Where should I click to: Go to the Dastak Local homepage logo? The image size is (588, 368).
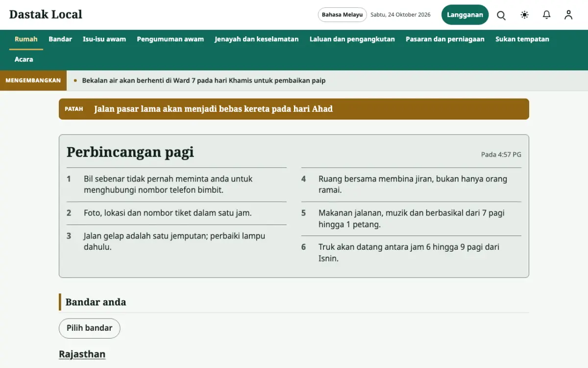(46, 14)
